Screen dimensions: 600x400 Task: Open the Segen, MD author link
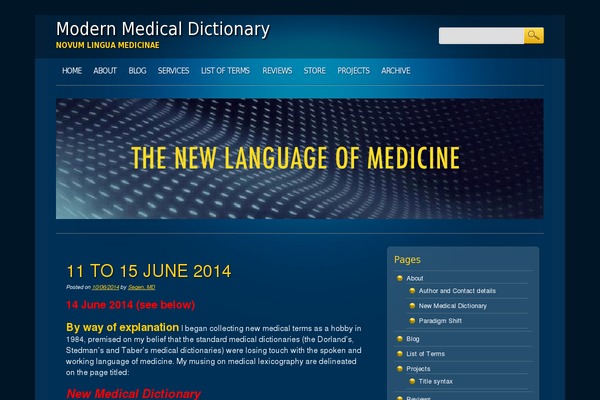point(142,287)
